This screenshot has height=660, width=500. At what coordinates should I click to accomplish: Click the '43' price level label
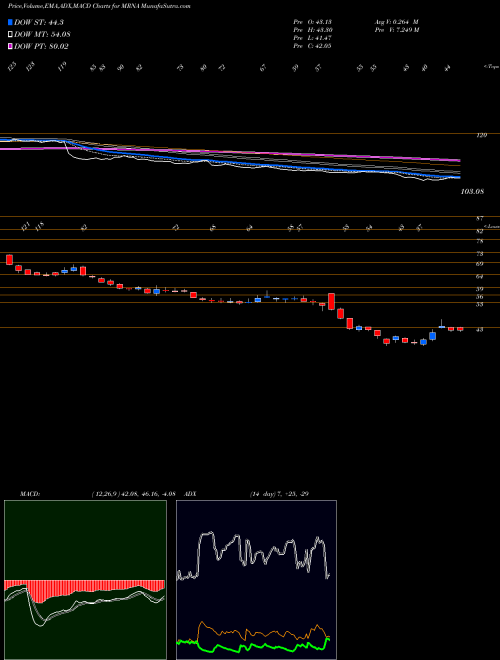[x=479, y=330]
